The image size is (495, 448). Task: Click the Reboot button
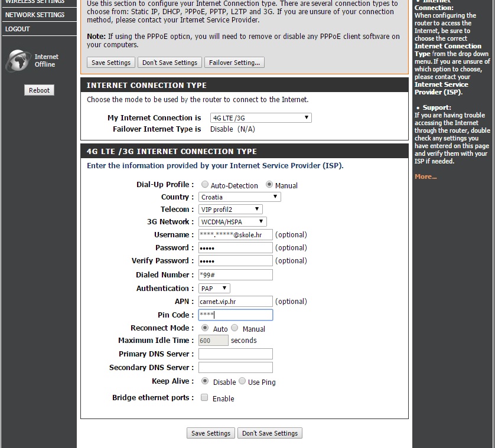(40, 90)
